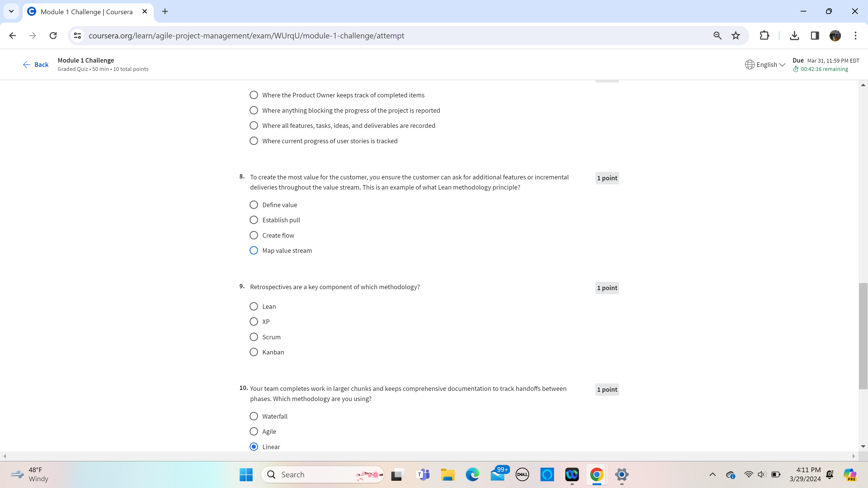Bookmark this page with the star icon

click(x=736, y=36)
